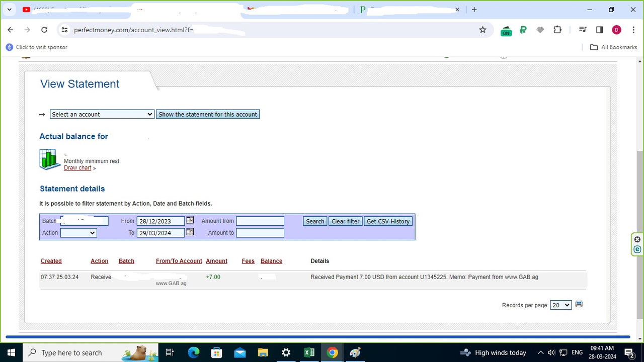Sort by From/To Account column header
644x362 pixels.
[x=179, y=261]
